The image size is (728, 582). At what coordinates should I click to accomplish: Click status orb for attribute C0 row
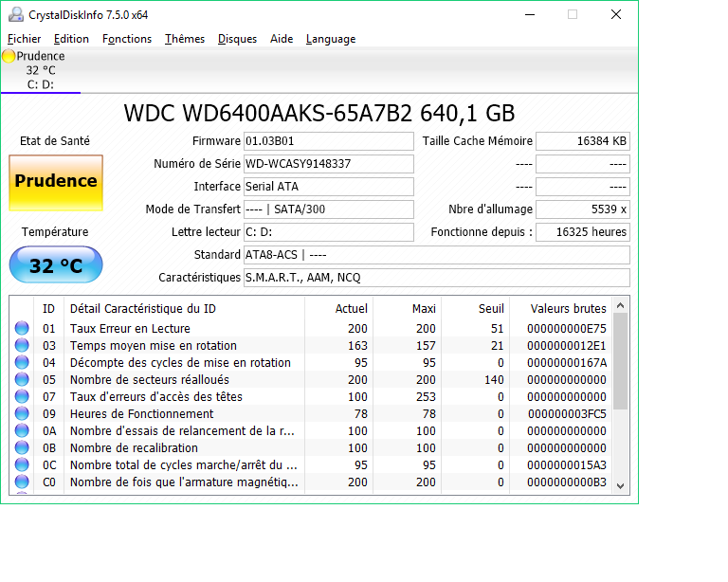(22, 482)
